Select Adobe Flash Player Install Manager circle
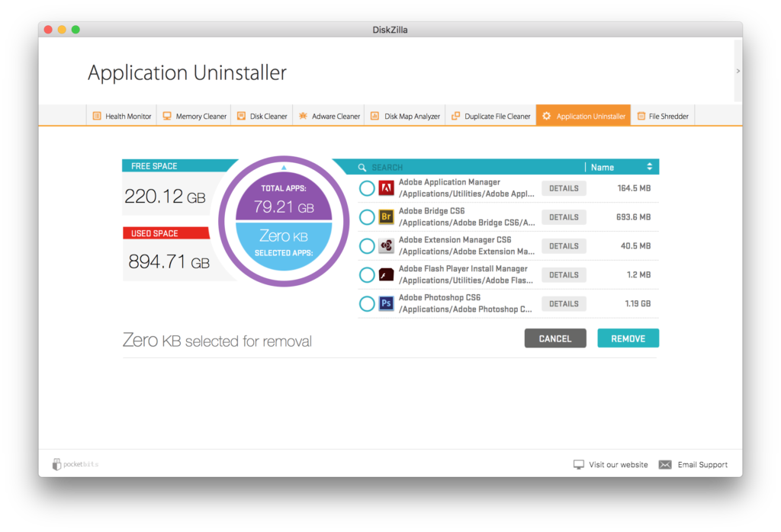This screenshot has width=781, height=532. [367, 274]
